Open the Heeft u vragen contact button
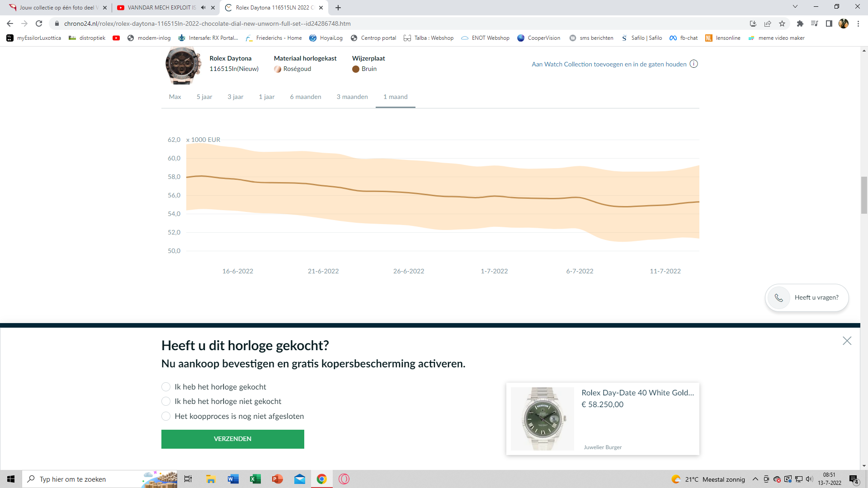868x488 pixels. (x=807, y=298)
